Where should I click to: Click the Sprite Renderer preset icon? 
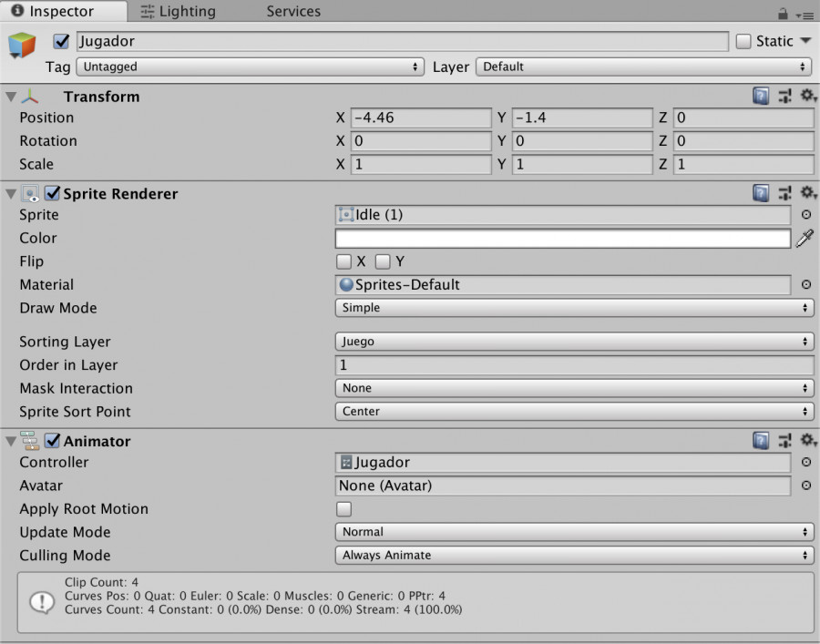(785, 193)
